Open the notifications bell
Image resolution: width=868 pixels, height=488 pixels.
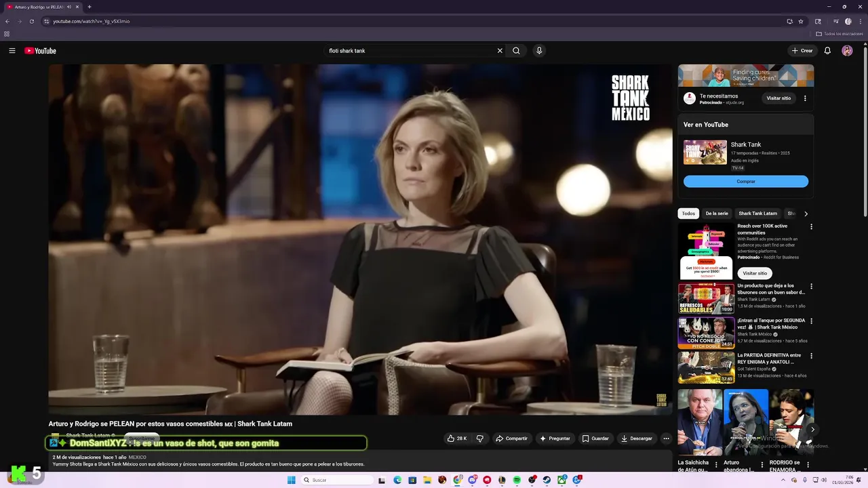tap(827, 51)
